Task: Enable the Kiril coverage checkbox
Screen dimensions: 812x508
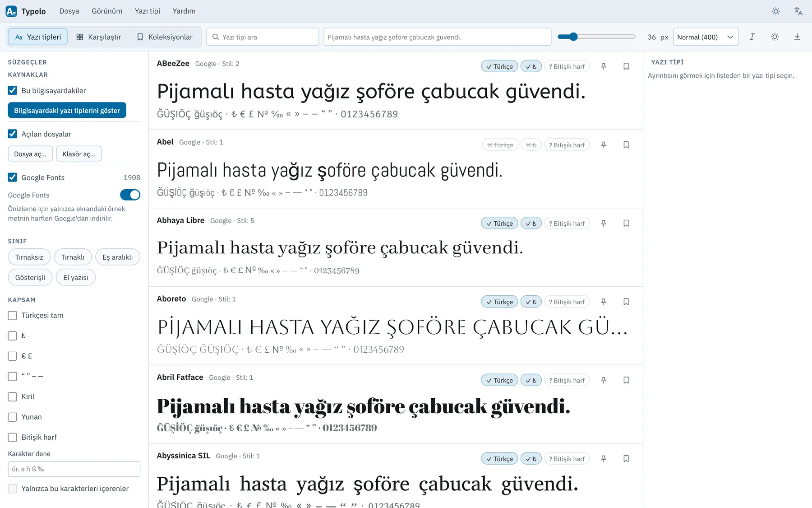Action: [13, 397]
